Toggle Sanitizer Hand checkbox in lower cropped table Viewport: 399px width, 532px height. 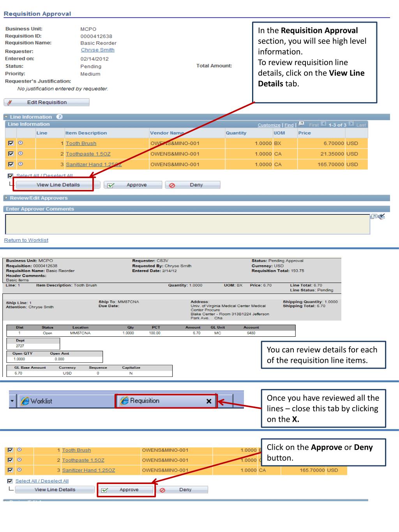(9, 470)
